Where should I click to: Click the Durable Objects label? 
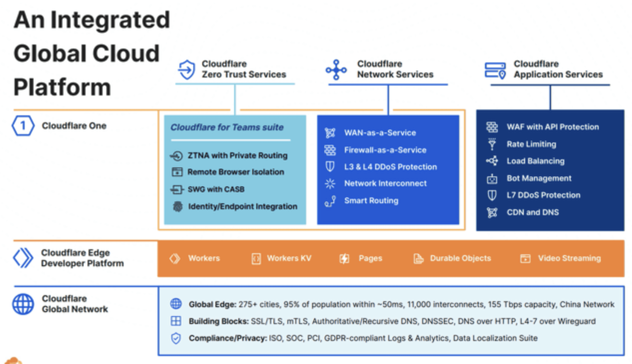point(461,259)
